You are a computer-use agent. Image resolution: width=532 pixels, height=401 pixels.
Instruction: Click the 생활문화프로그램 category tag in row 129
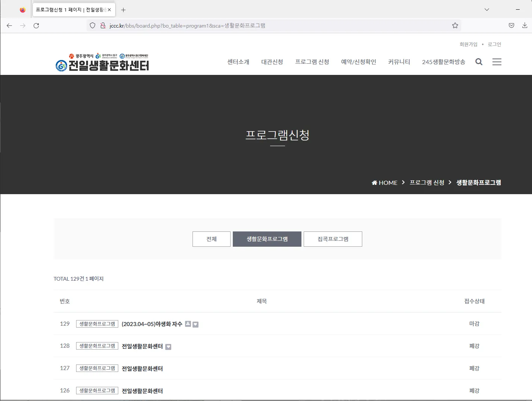97,324
